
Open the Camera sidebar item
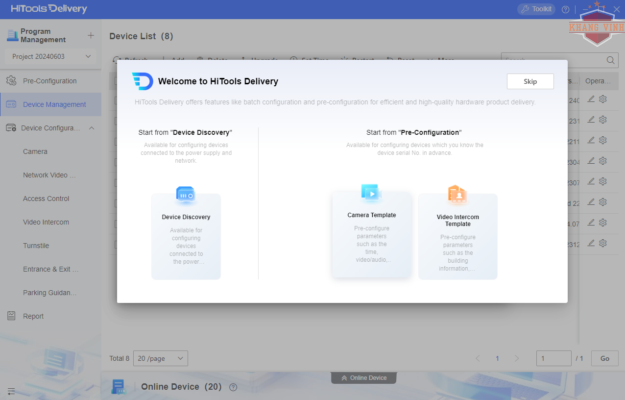(x=35, y=151)
